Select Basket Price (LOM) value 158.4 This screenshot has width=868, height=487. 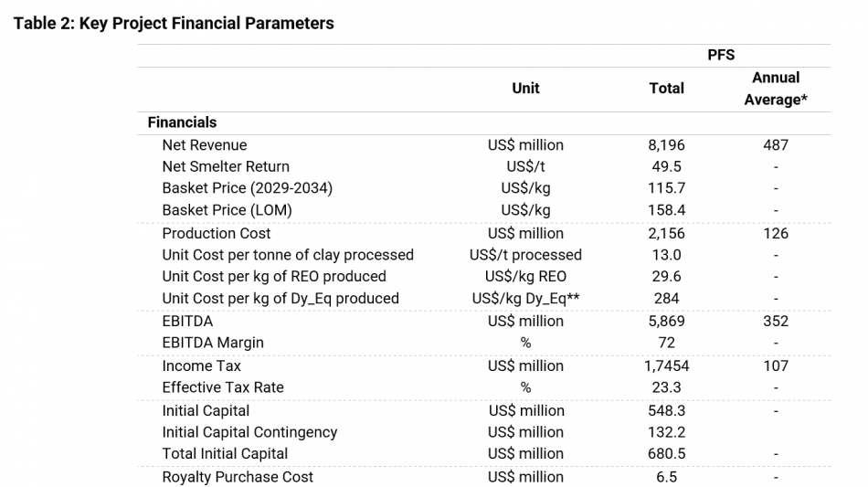pos(666,210)
